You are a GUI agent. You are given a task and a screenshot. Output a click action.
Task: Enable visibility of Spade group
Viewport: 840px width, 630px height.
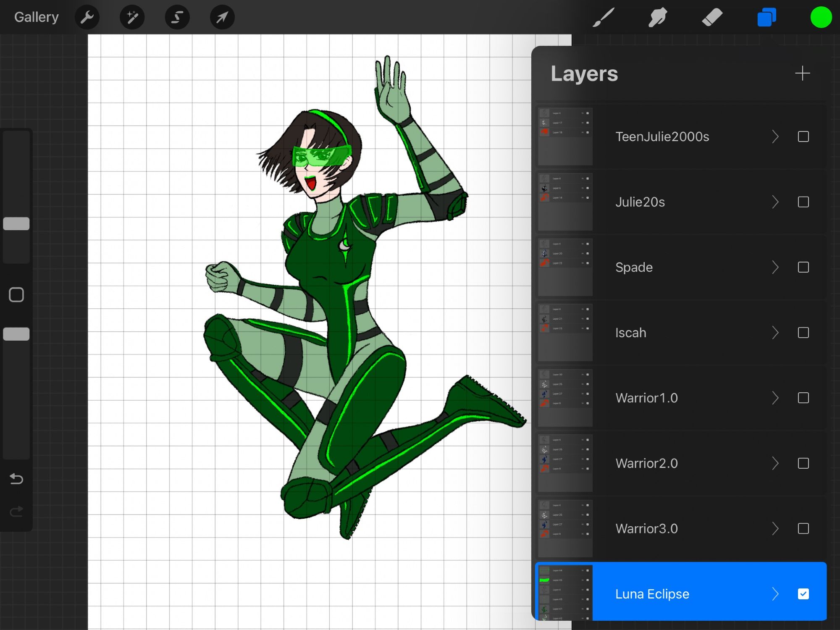click(x=803, y=267)
